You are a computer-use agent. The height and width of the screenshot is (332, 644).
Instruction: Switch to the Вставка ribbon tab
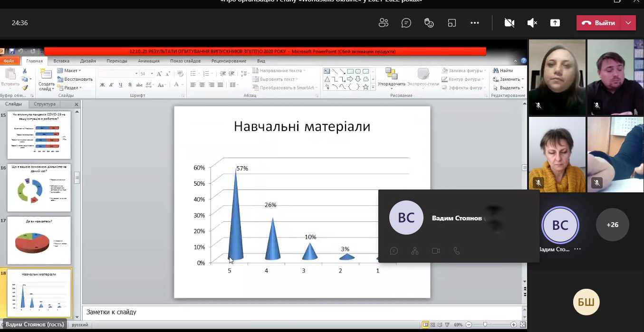coord(61,61)
